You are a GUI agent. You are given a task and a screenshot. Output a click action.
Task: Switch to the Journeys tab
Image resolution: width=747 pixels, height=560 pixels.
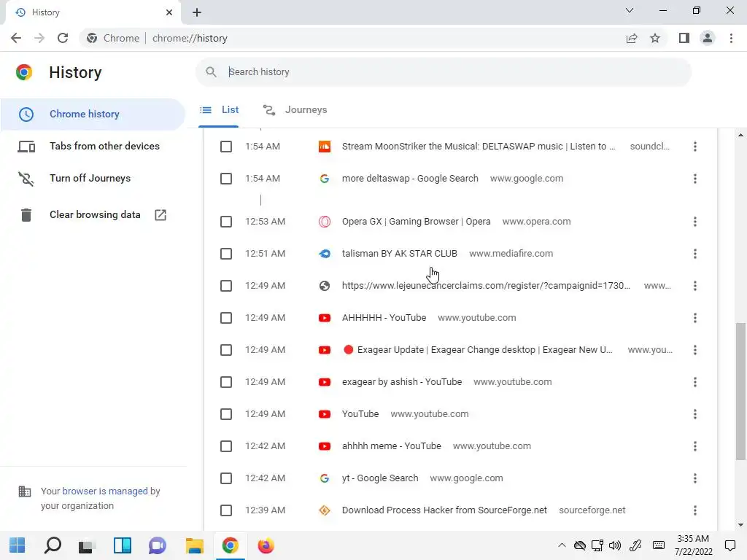point(295,110)
